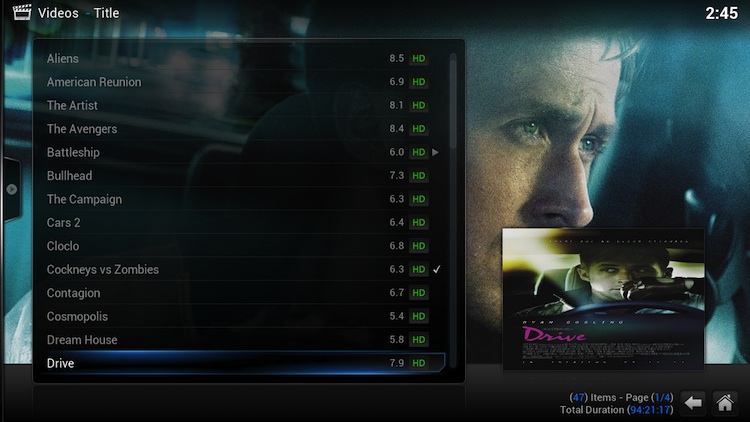The image size is (750, 422).
Task: Expand the left side slide-out menu tab
Action: click(x=11, y=189)
